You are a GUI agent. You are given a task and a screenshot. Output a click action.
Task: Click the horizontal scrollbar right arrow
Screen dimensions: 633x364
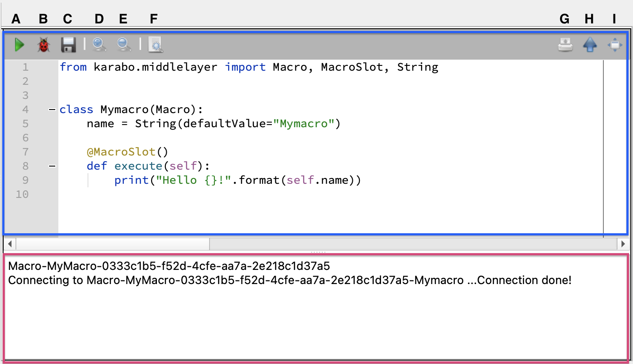click(x=623, y=244)
